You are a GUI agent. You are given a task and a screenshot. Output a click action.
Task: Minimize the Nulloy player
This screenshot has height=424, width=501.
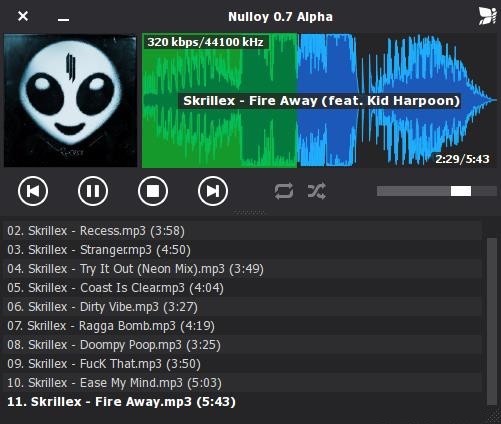(x=63, y=20)
